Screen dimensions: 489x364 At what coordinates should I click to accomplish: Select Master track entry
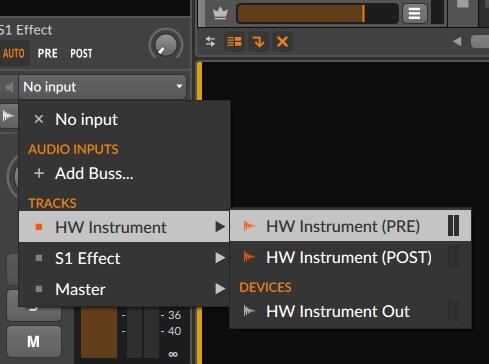coord(124,289)
